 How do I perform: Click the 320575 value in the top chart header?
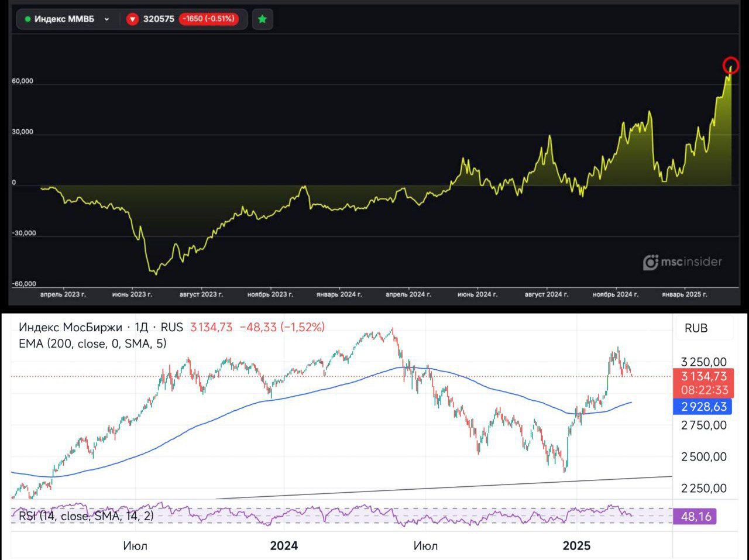[159, 19]
